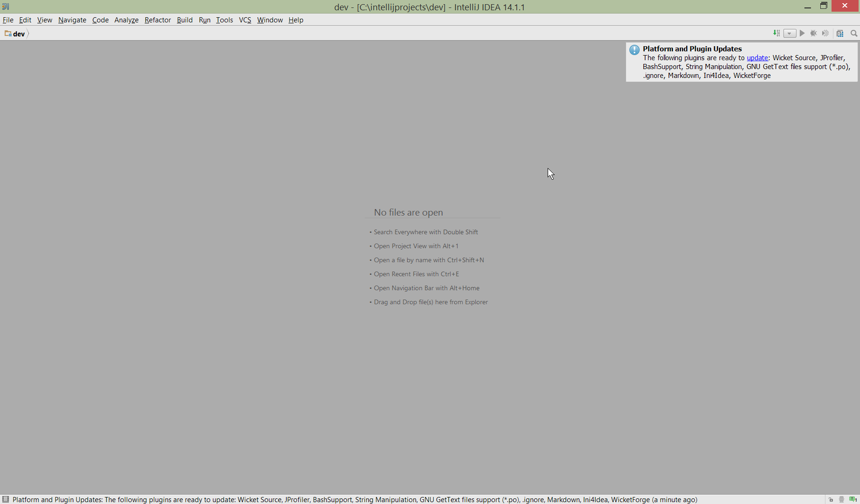Open the Project Structure icon
860x504 pixels.
pyautogui.click(x=840, y=34)
